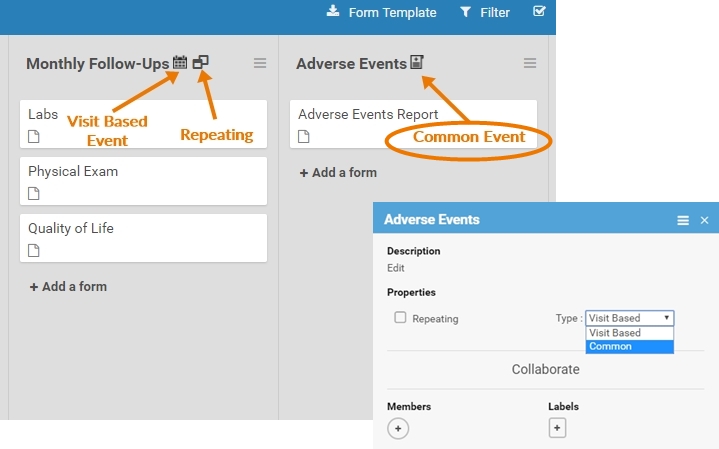
Task: Click the Form Template download icon
Action: coord(333,11)
